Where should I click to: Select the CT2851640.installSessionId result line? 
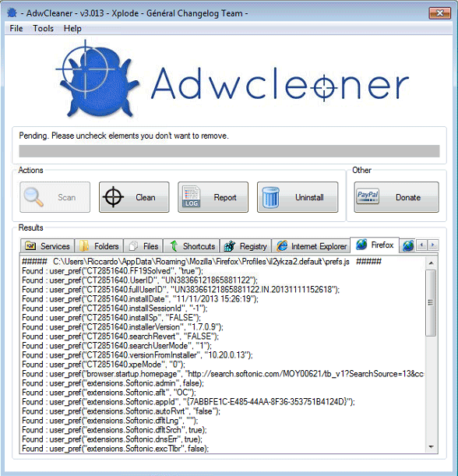click(114, 309)
